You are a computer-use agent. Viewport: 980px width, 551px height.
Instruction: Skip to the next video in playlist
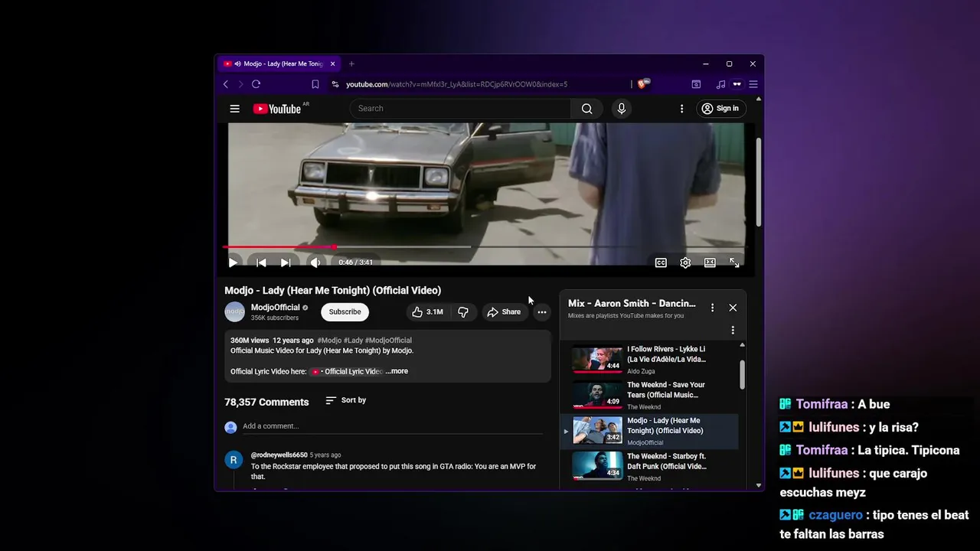click(286, 262)
